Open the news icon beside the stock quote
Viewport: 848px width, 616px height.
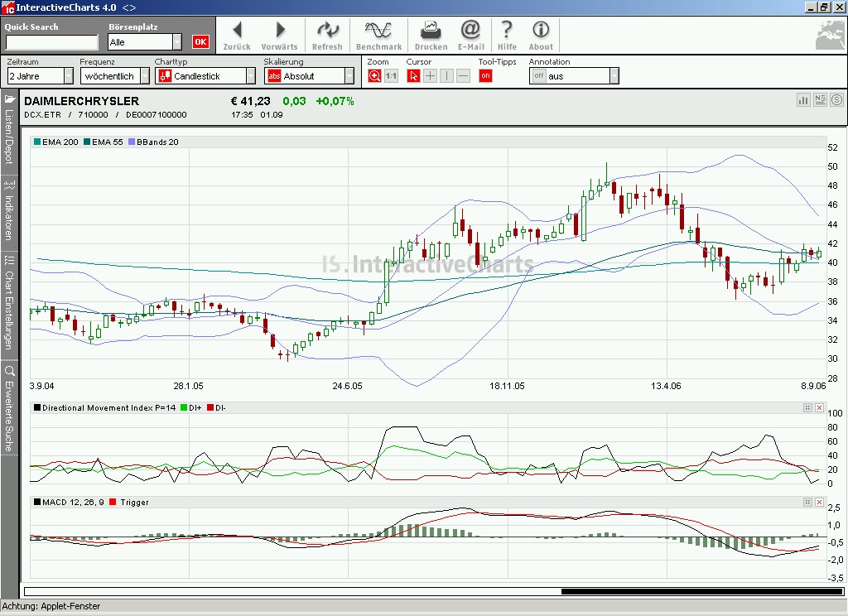(820, 99)
